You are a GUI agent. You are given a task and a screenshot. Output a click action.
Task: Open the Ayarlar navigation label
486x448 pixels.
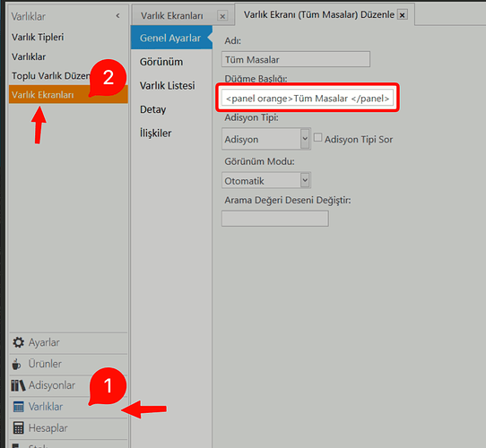(x=44, y=342)
